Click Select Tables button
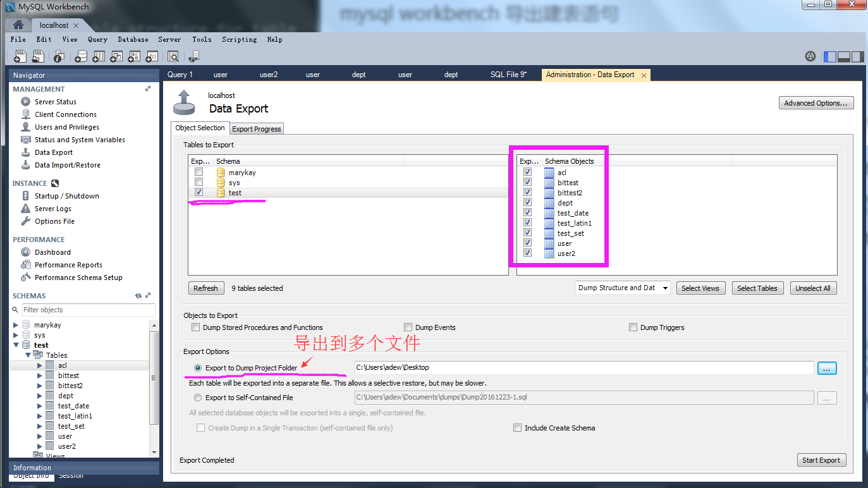This screenshot has width=868, height=488. pos(757,288)
